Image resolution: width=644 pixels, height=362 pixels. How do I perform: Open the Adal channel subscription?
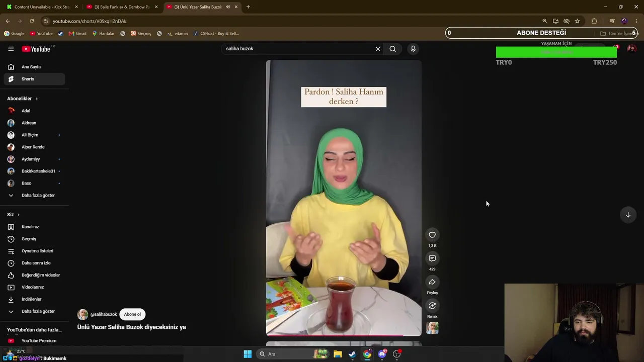tap(34, 111)
